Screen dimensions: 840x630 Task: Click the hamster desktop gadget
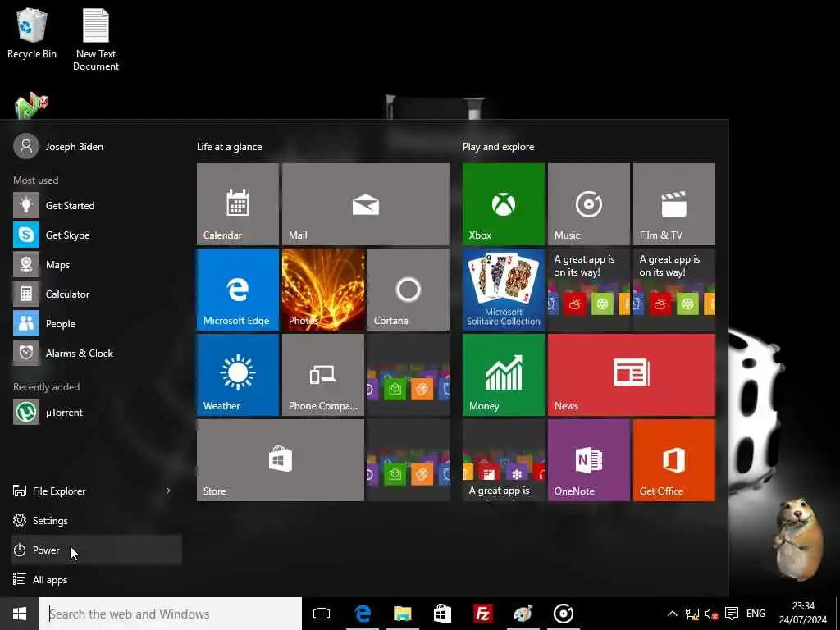(x=797, y=538)
